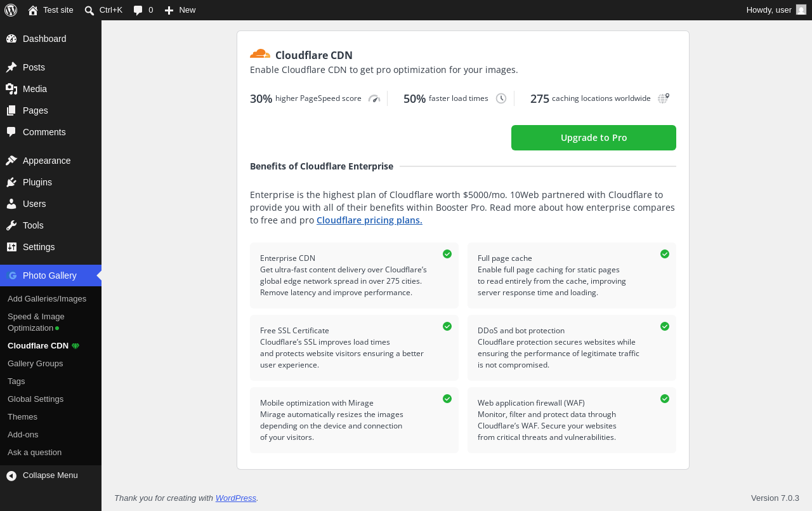Click the Enterprise CDN green checkmark
This screenshot has width=812, height=511.
pyautogui.click(x=447, y=254)
